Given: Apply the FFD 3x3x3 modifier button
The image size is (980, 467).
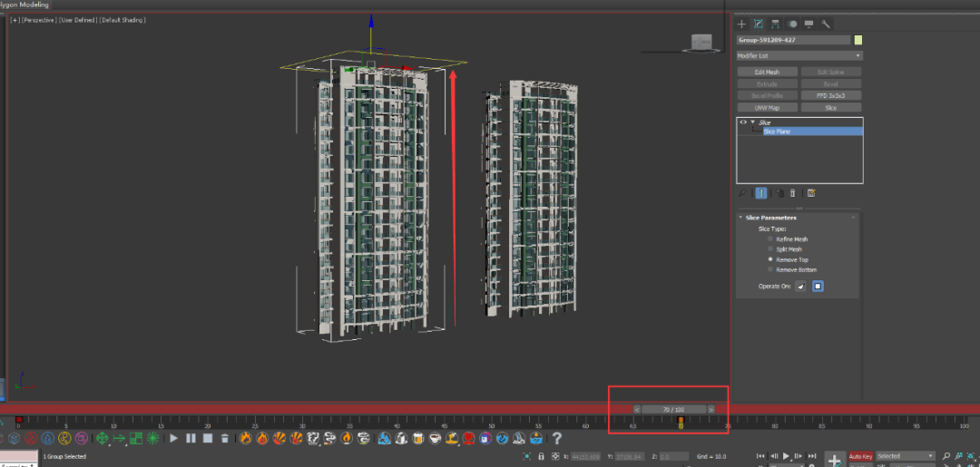Looking at the screenshot, I should coord(830,95).
